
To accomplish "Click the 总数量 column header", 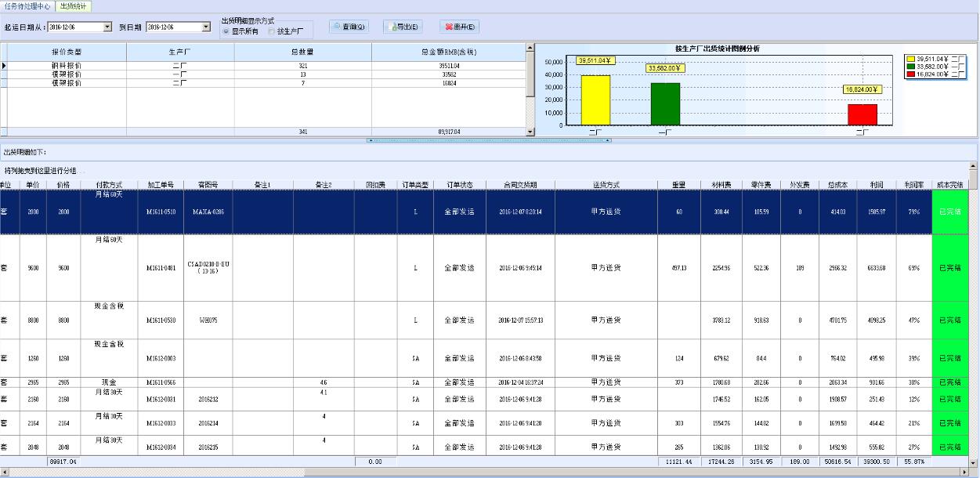I will tap(302, 52).
